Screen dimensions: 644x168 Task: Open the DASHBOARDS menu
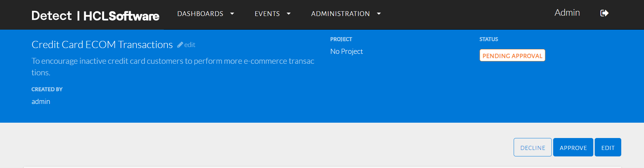click(200, 14)
